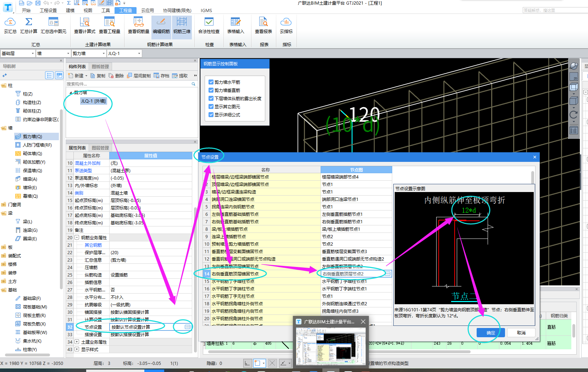Click the 复制 copy icon in component list

[98, 76]
